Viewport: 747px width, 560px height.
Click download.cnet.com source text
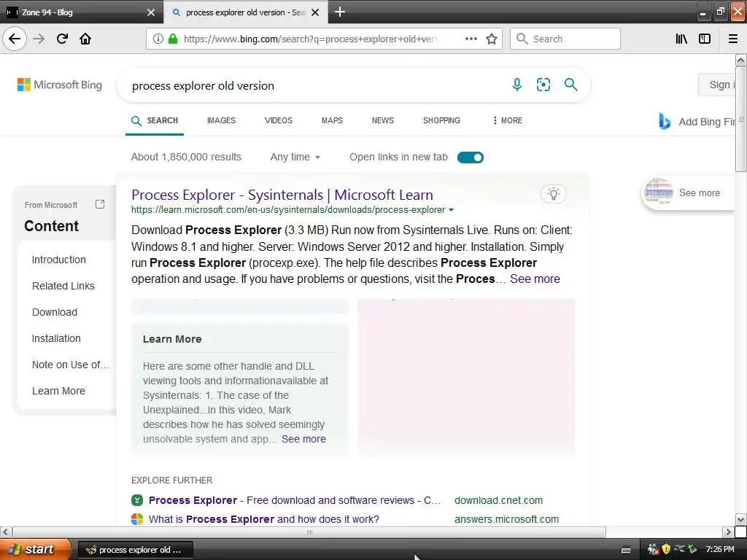498,500
